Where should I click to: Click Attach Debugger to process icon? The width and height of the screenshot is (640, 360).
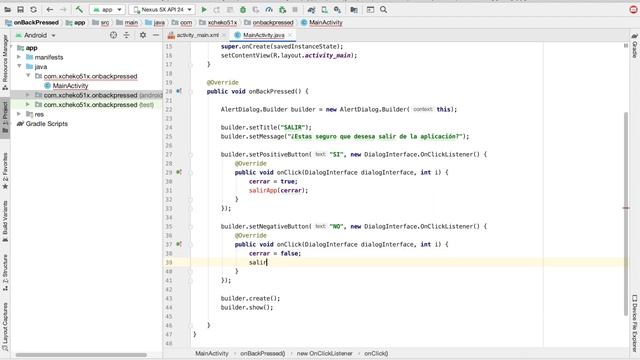click(x=282, y=9)
